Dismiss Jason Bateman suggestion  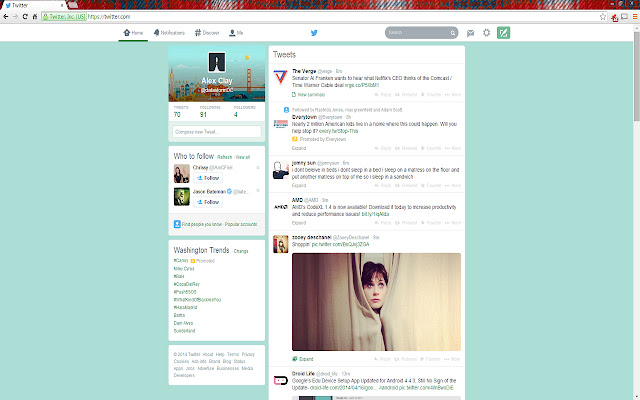258,191
